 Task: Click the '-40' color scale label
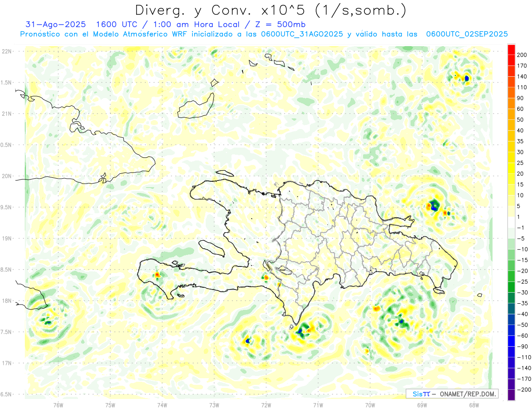(522, 314)
